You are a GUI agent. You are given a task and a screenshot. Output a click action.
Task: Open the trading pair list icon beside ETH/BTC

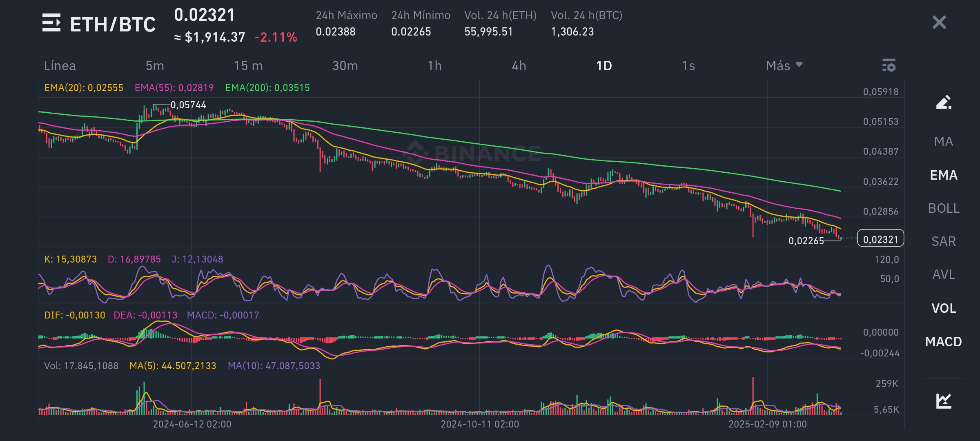(52, 23)
